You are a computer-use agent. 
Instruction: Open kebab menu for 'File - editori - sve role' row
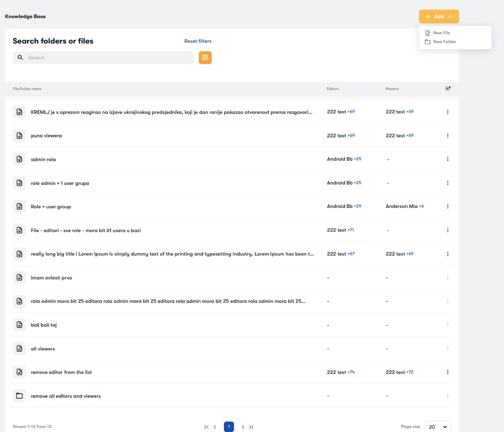tap(448, 230)
